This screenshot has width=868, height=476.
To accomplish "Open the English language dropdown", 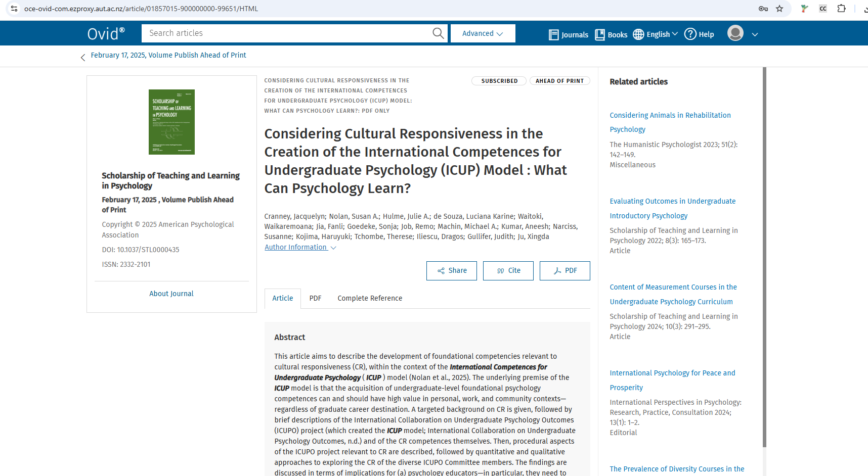I will pos(656,34).
